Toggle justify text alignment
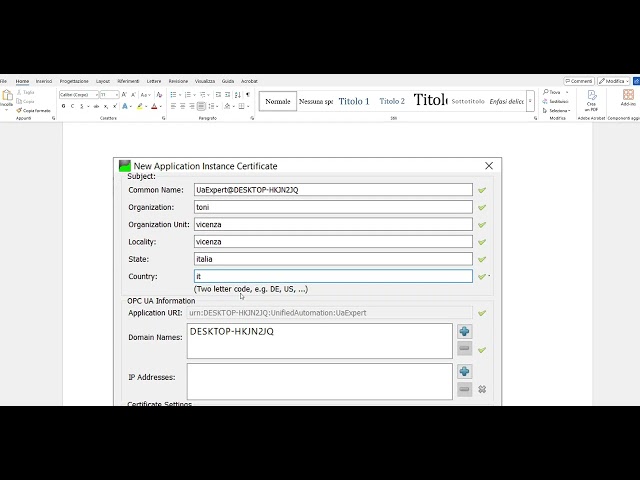The image size is (640, 480). [x=201, y=106]
